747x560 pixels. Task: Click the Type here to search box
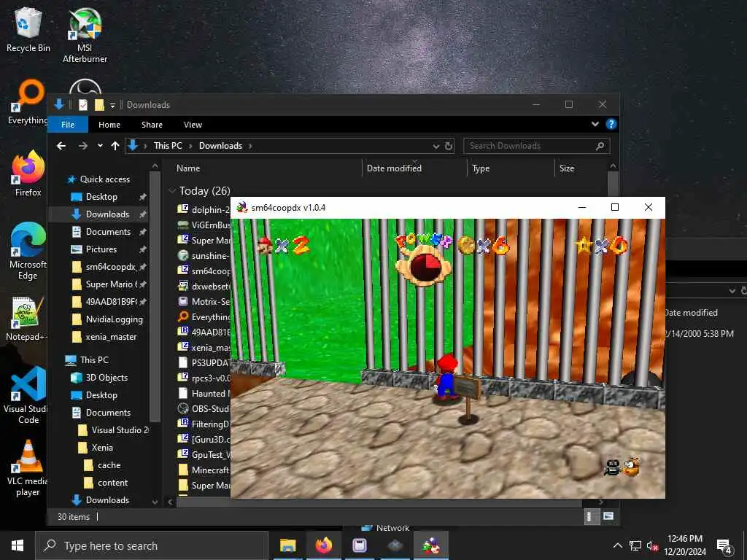click(x=152, y=545)
